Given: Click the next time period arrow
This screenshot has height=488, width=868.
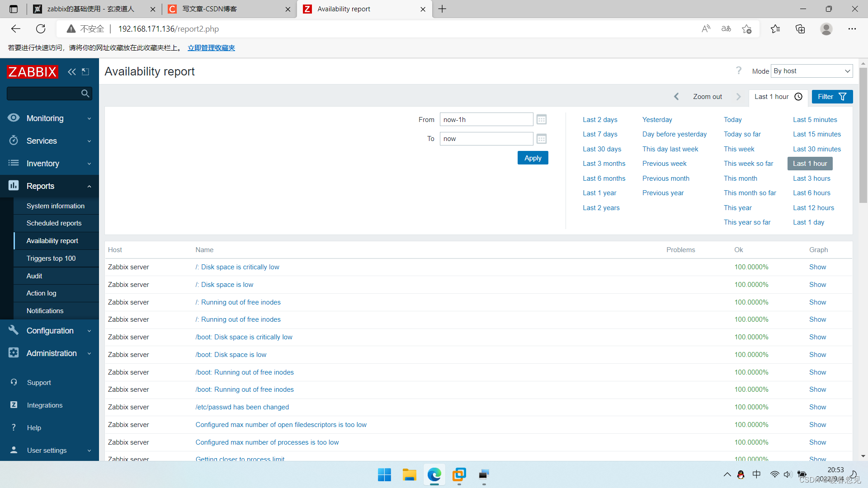Looking at the screenshot, I should coord(739,97).
